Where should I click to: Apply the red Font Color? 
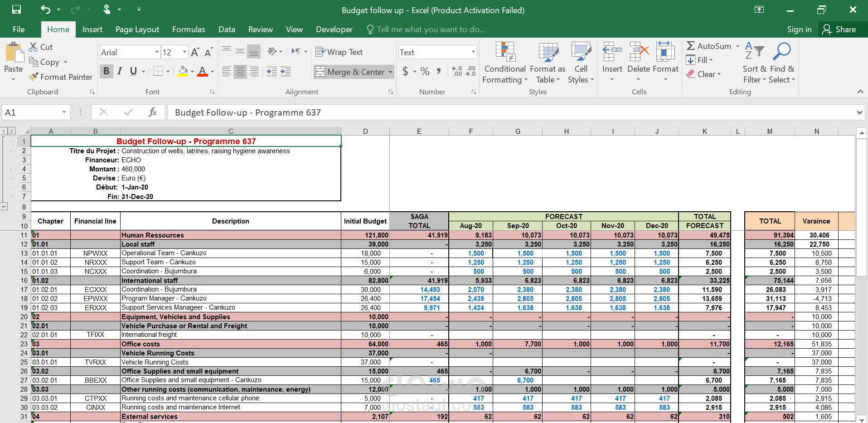click(x=203, y=71)
